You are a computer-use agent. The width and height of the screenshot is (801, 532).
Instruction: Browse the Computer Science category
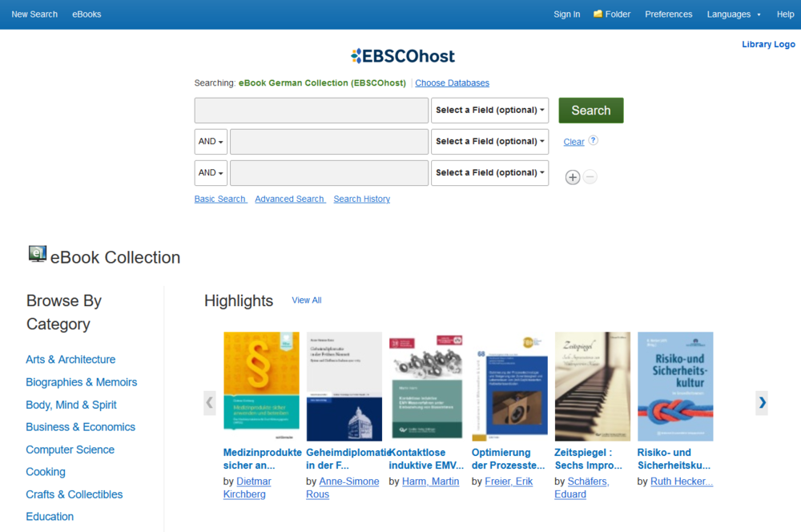70,449
